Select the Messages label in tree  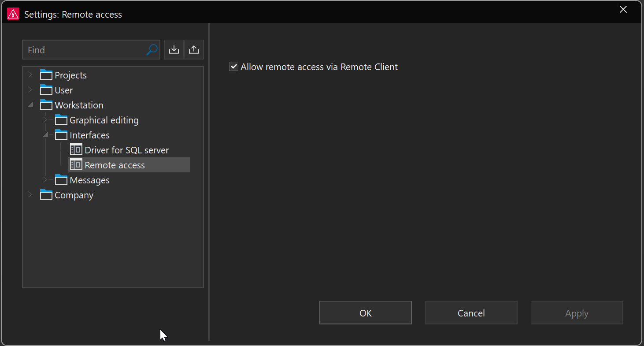89,180
